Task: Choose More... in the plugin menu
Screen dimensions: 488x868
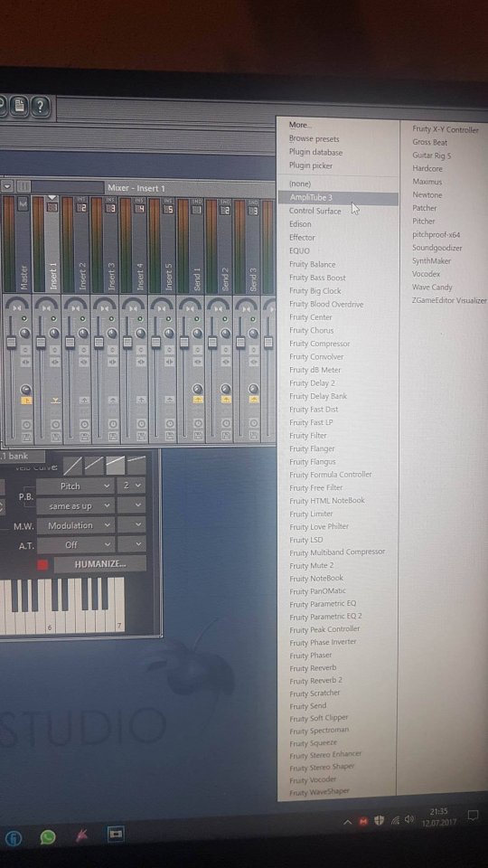Action: (x=300, y=125)
